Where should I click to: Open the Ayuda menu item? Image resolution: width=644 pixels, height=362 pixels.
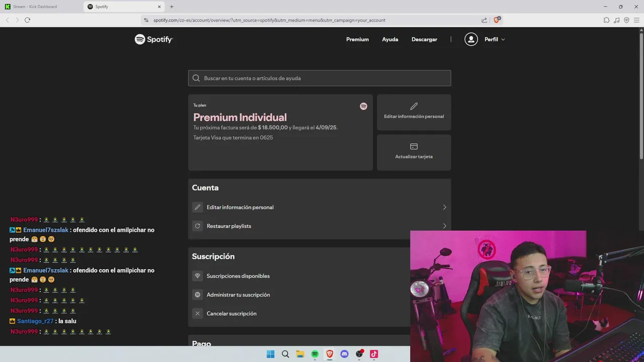click(390, 39)
